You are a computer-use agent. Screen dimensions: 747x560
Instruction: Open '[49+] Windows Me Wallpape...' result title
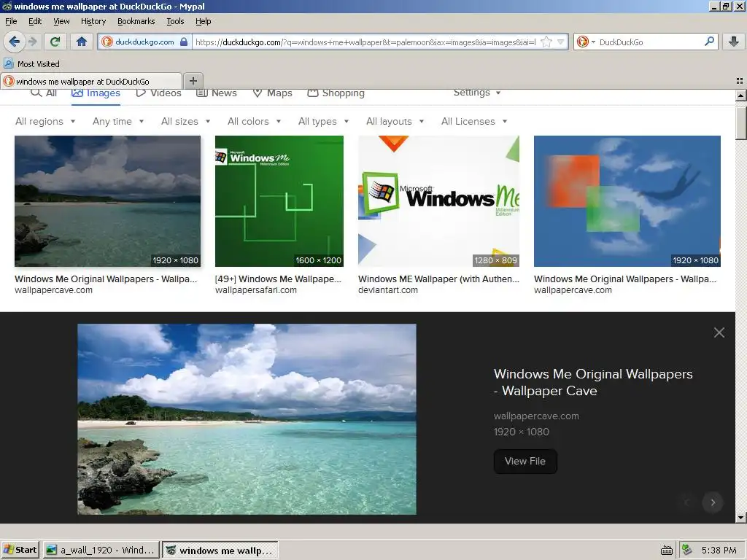click(278, 279)
